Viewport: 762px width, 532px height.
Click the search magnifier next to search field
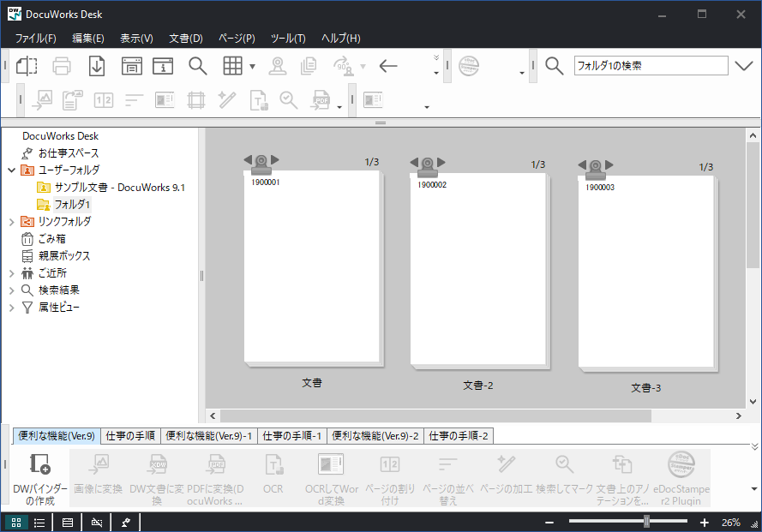(554, 66)
